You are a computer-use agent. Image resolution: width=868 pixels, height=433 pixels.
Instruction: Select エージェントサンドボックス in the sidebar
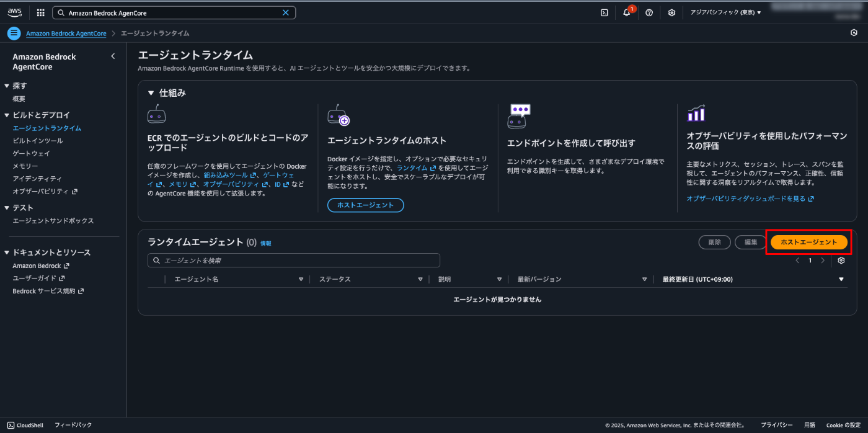53,221
